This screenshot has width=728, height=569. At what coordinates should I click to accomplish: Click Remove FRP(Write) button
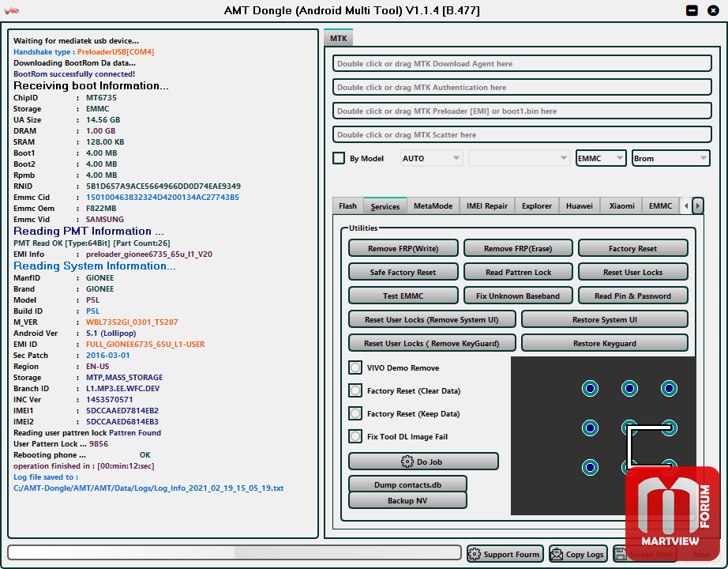(x=403, y=248)
